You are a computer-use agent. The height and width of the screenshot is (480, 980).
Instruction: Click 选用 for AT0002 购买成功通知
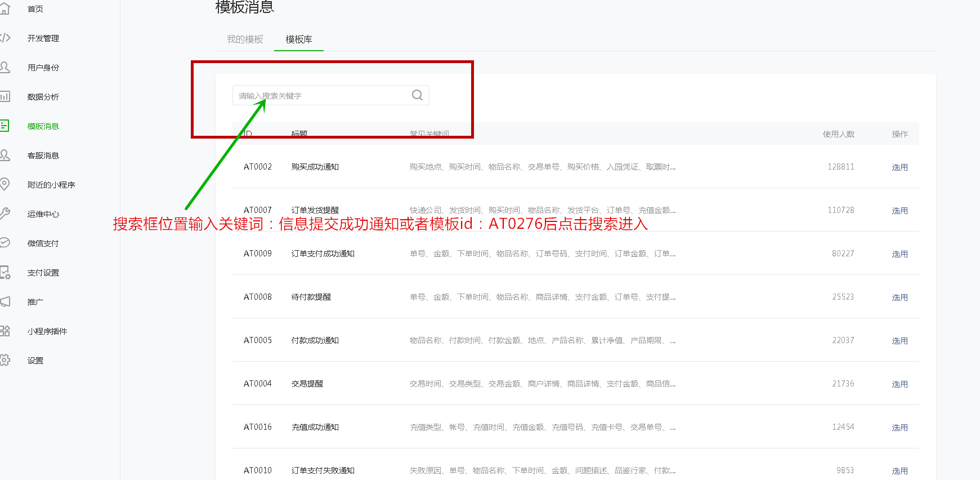(x=899, y=167)
